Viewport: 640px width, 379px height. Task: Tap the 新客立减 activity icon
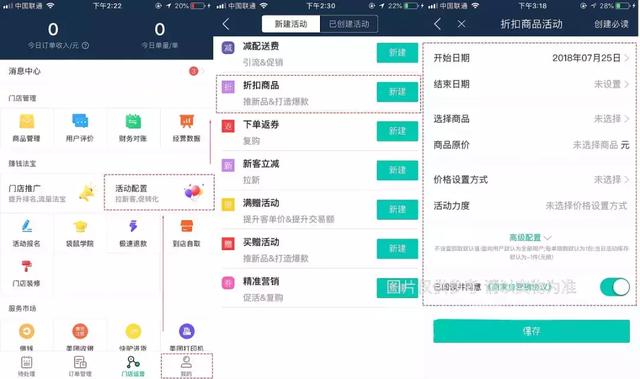click(228, 165)
